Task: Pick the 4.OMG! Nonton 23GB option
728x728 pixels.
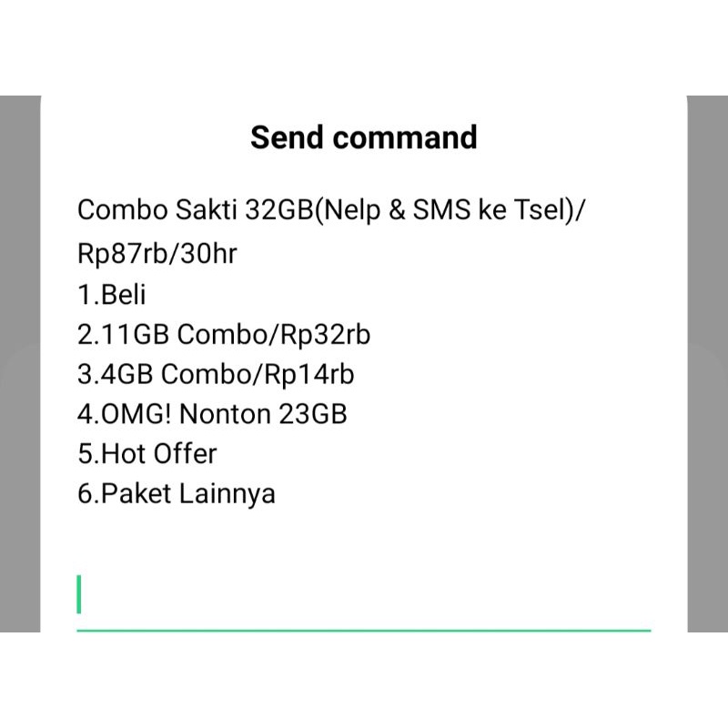Action: (x=212, y=414)
